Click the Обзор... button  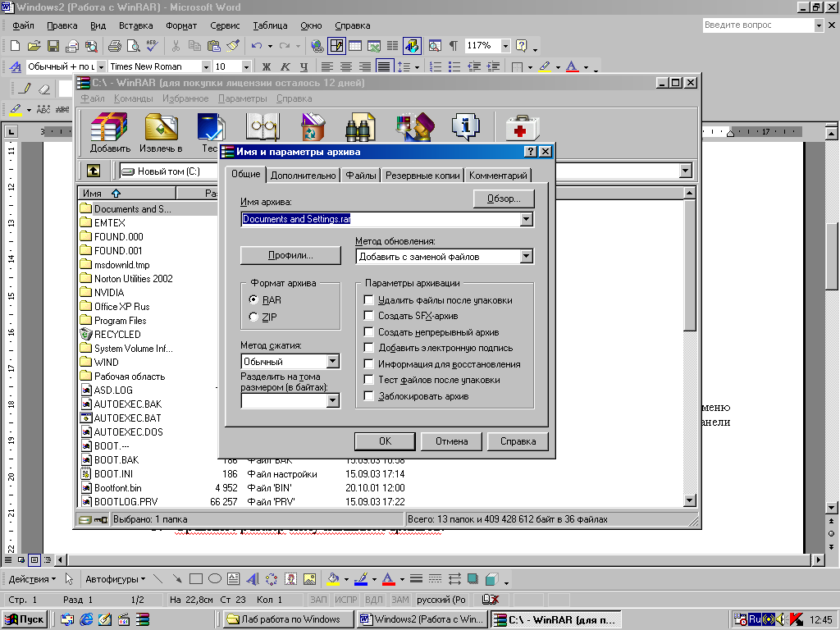504,199
